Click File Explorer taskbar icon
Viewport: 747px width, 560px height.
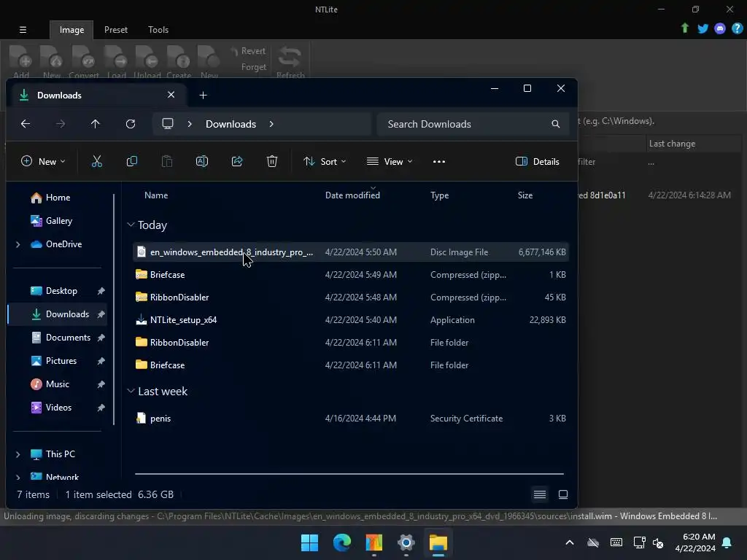coord(438,542)
